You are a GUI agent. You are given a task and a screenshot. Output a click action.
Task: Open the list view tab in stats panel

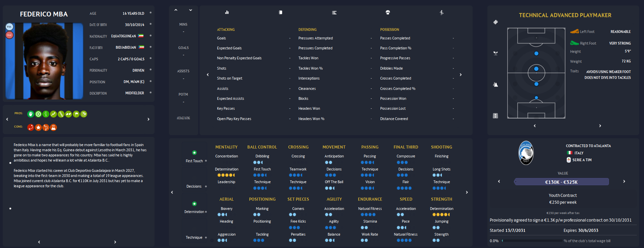334,13
